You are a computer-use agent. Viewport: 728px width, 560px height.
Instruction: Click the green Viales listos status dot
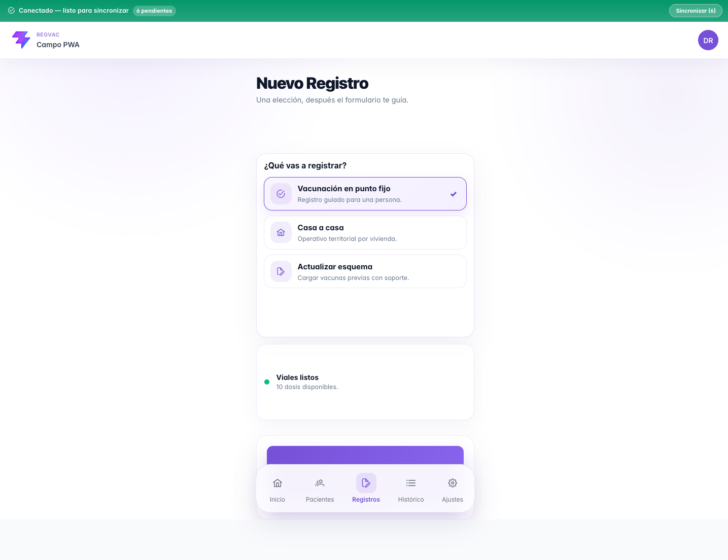click(267, 382)
